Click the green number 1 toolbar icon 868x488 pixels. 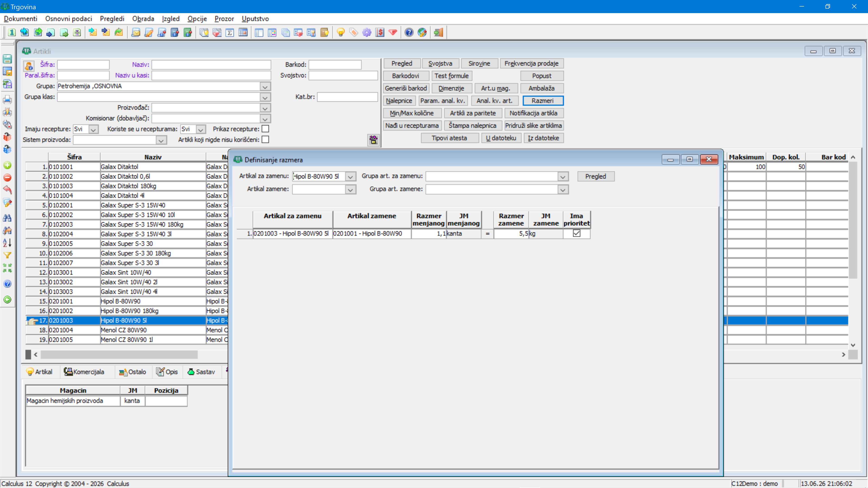tap(12, 32)
